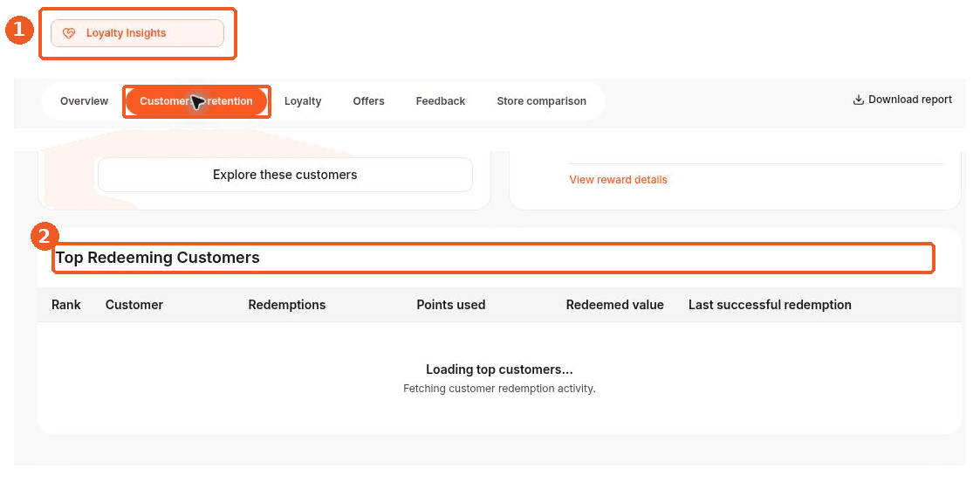Click the Rank column header
The image size is (980, 483).
coord(66,305)
